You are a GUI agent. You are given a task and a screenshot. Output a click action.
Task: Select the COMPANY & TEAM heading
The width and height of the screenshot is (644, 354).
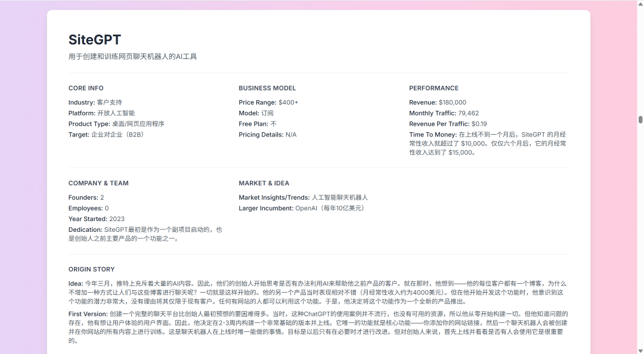tap(98, 183)
